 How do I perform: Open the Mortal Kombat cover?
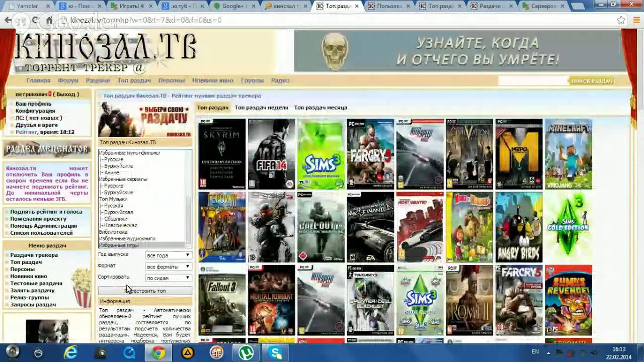click(271, 300)
